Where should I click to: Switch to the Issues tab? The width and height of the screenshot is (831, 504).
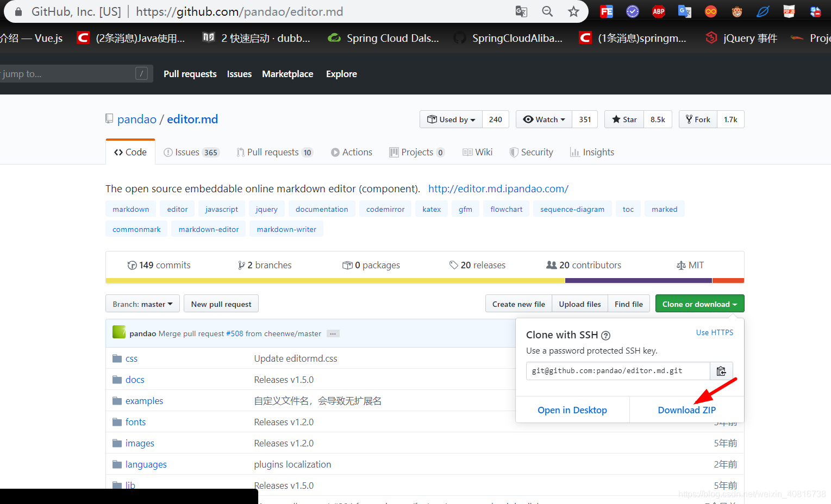(191, 152)
